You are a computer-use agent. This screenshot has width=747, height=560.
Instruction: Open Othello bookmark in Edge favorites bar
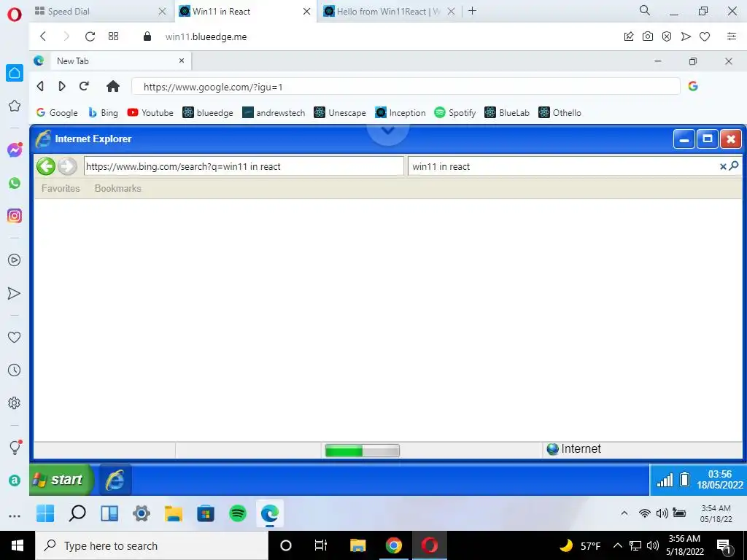560,113
